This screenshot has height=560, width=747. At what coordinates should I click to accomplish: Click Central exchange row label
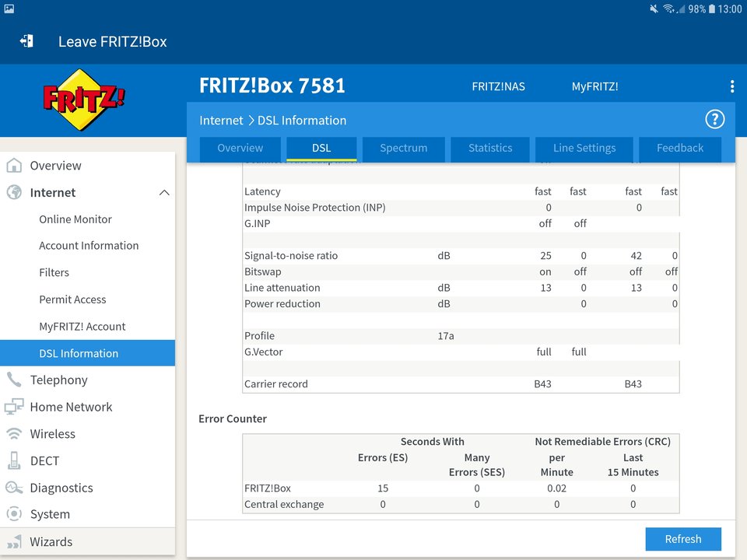284,504
